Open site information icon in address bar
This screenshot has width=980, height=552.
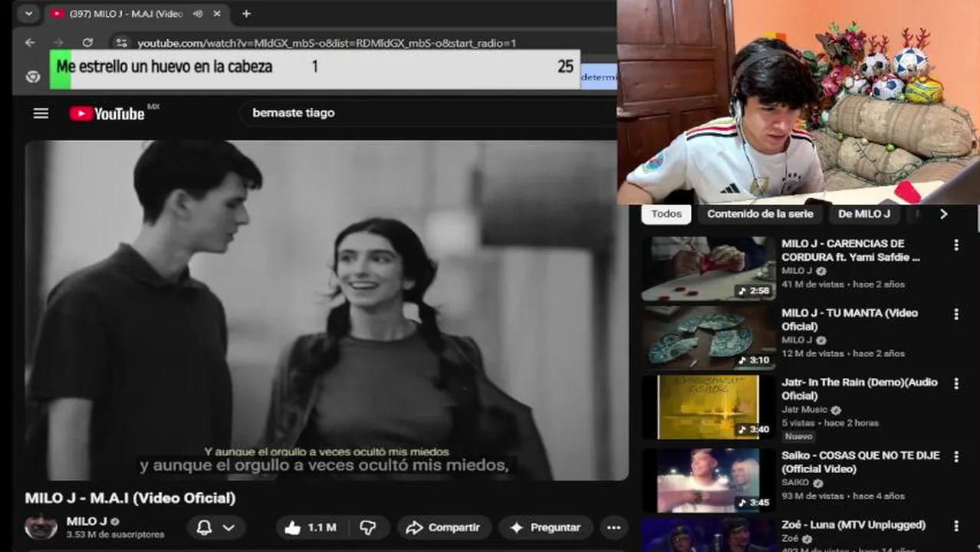click(121, 43)
